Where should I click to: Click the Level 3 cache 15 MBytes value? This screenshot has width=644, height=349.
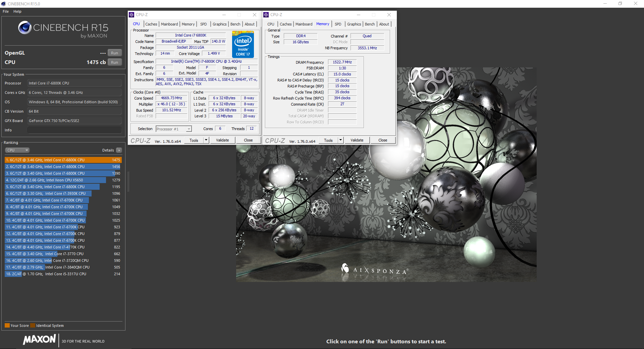224,116
